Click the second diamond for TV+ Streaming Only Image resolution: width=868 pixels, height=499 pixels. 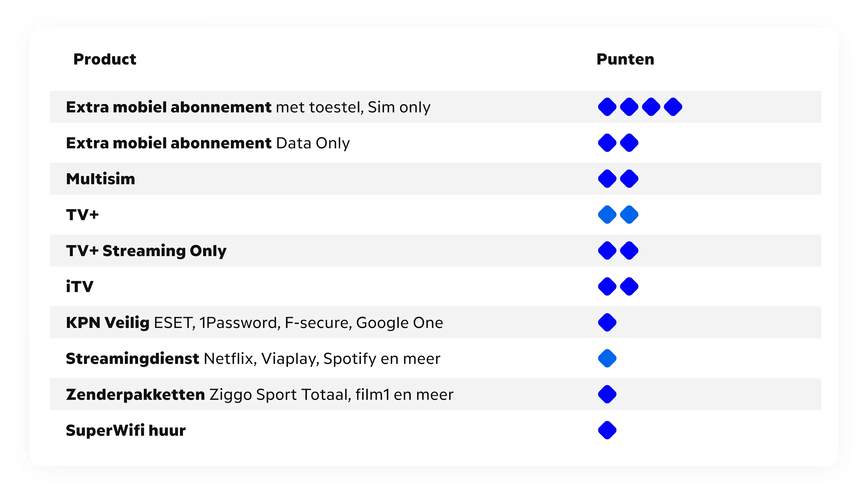pyautogui.click(x=629, y=251)
